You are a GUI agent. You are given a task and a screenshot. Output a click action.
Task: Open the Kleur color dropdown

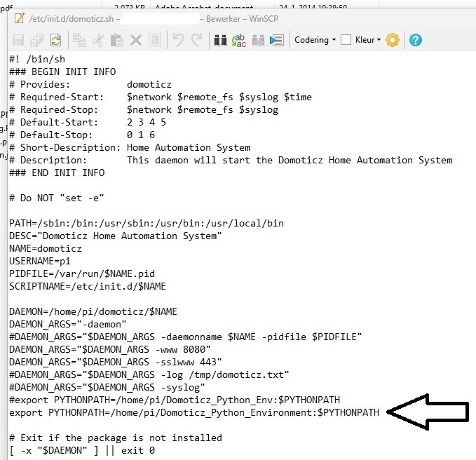368,40
